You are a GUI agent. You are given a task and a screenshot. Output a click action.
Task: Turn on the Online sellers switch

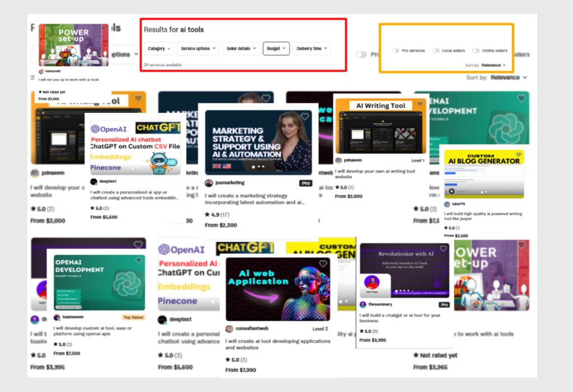click(x=476, y=51)
